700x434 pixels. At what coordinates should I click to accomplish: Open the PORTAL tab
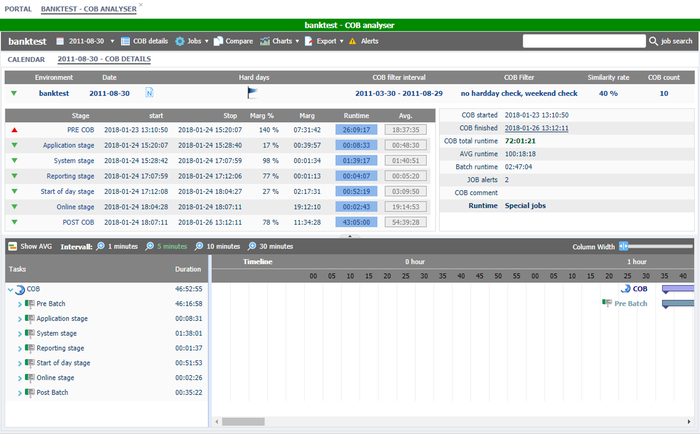coord(18,7)
